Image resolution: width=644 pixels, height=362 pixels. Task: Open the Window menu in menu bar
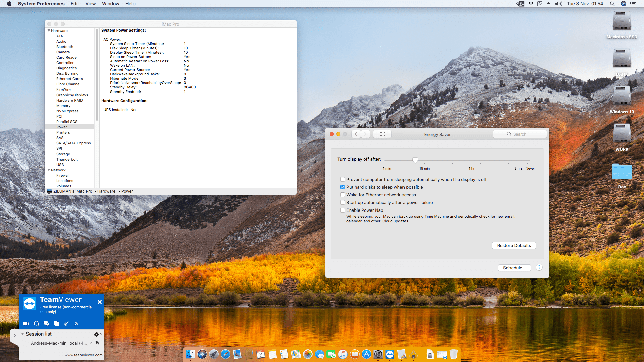tap(110, 4)
